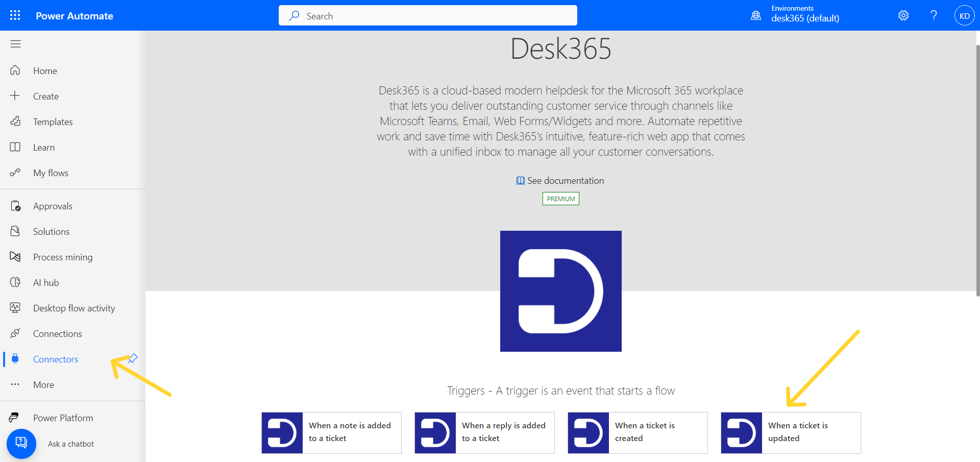Click the KD account avatar

964,15
